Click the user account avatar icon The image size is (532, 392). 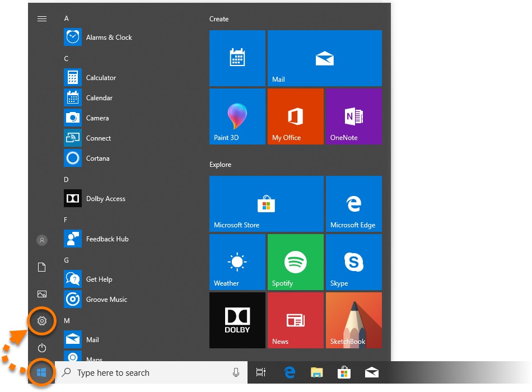(x=41, y=240)
